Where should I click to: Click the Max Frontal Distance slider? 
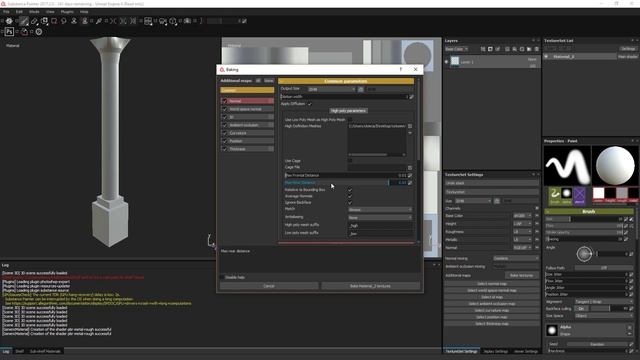point(345,175)
